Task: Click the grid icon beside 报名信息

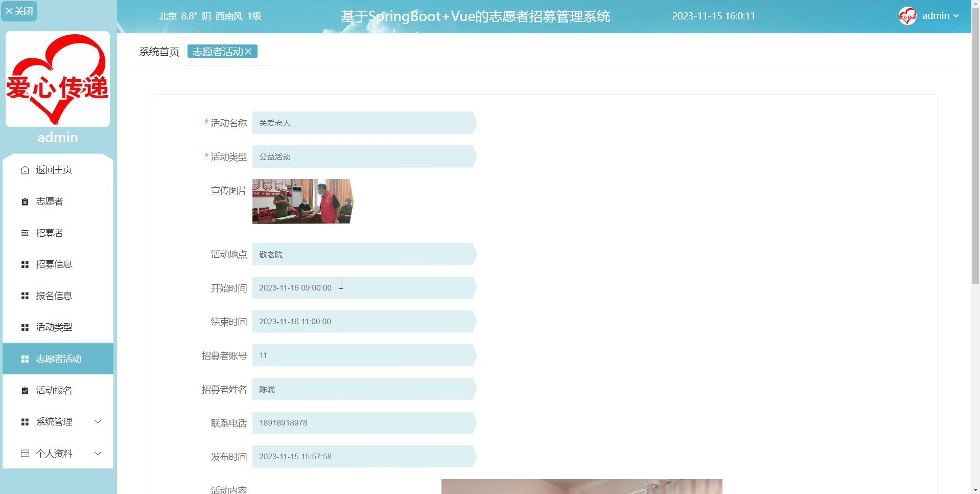Action: tap(25, 296)
